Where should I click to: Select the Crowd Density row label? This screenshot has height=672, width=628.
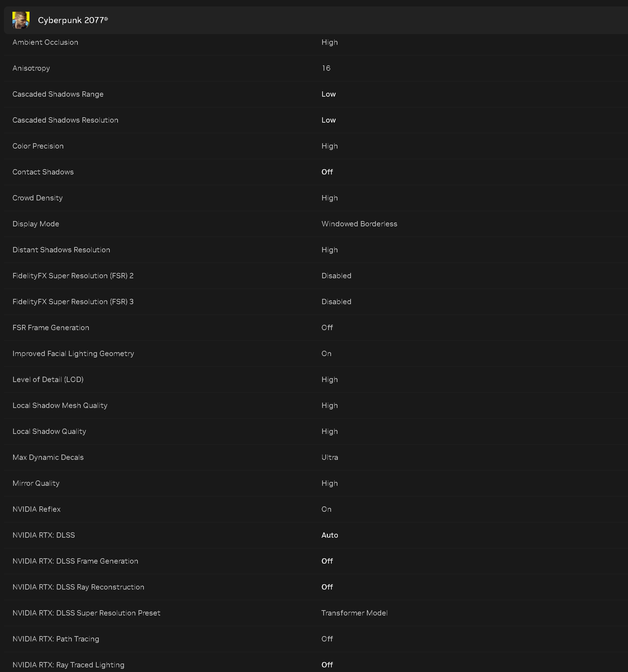pos(38,198)
